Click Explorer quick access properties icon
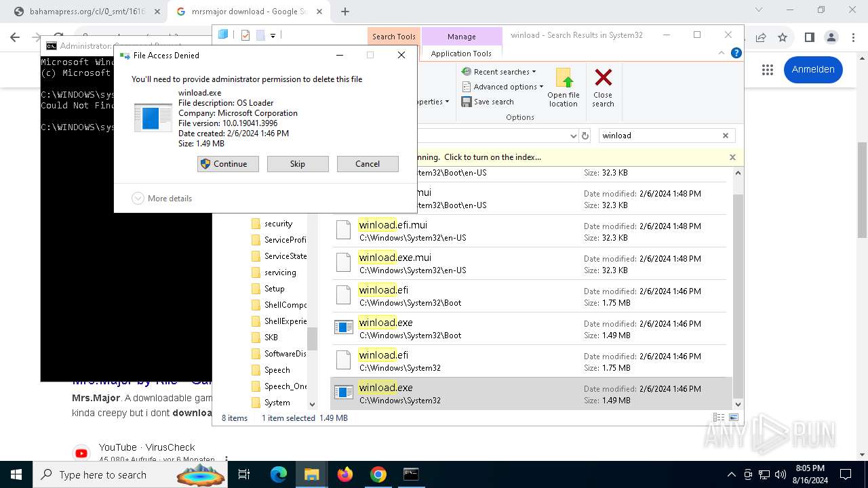The height and width of the screenshot is (488, 868). tap(245, 35)
